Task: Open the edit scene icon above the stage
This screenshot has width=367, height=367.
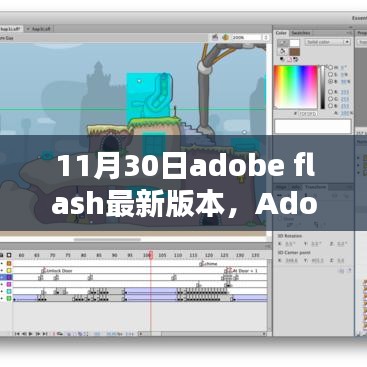Action: point(215,37)
